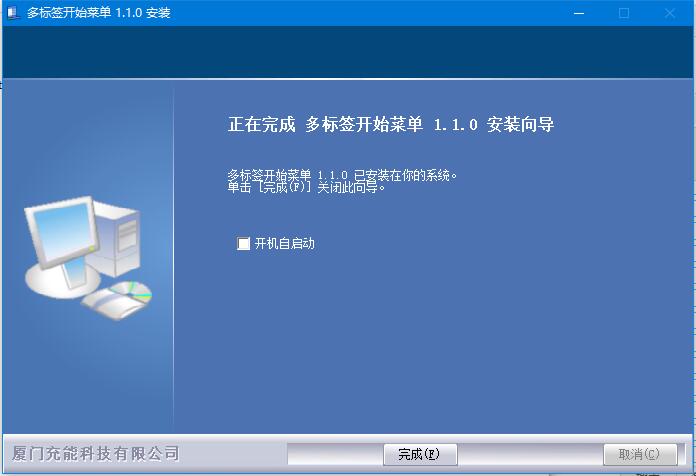Click the blank bar left of 完成(F)
696x476 pixels.
(336, 454)
